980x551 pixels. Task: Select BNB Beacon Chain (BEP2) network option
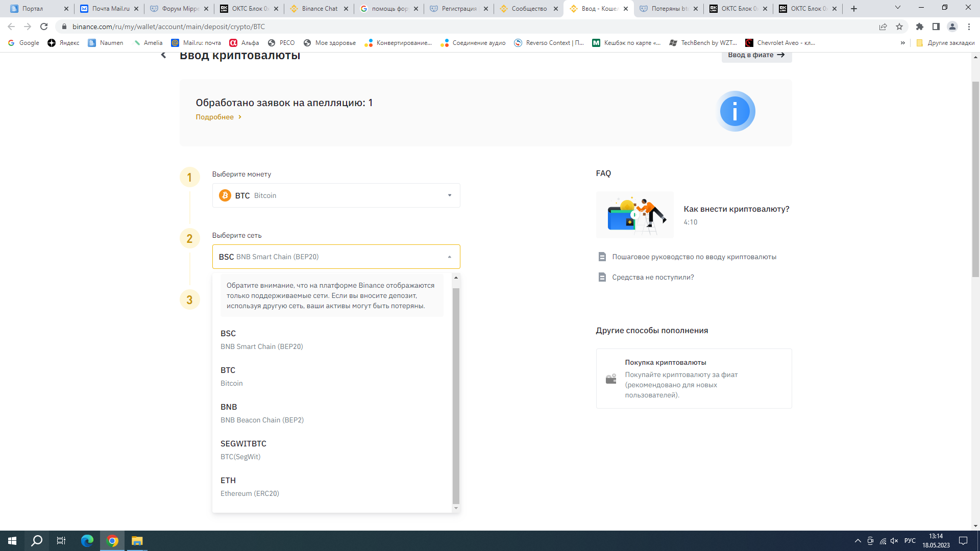(332, 413)
